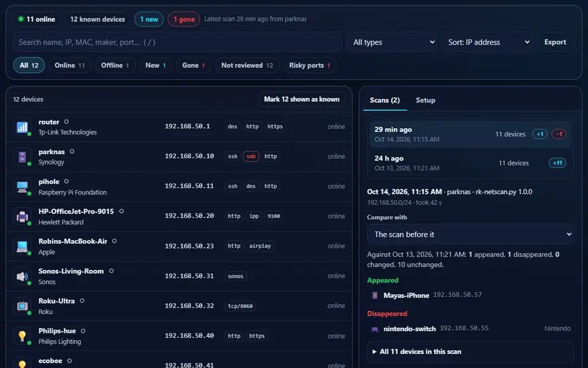Click the airplay port tag
The height and width of the screenshot is (368, 588).
[260, 246]
